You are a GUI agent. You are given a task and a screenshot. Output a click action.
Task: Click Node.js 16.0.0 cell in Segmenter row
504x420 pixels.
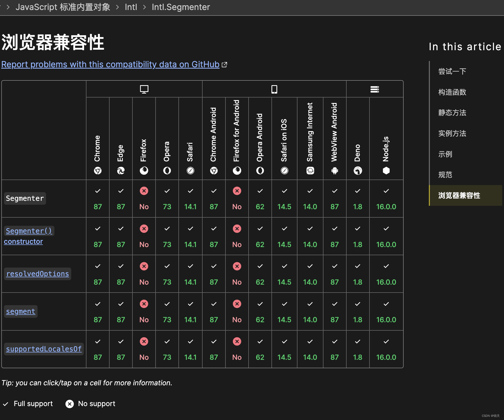pyautogui.click(x=386, y=199)
